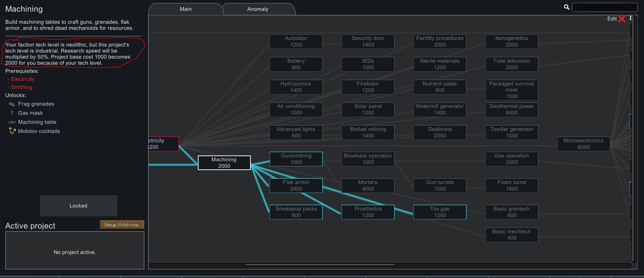Open the Basic gravtech project

[x=512, y=212]
